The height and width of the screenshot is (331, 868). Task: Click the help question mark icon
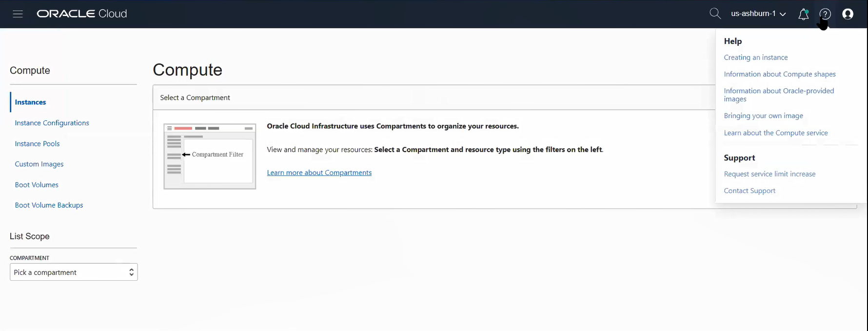825,14
